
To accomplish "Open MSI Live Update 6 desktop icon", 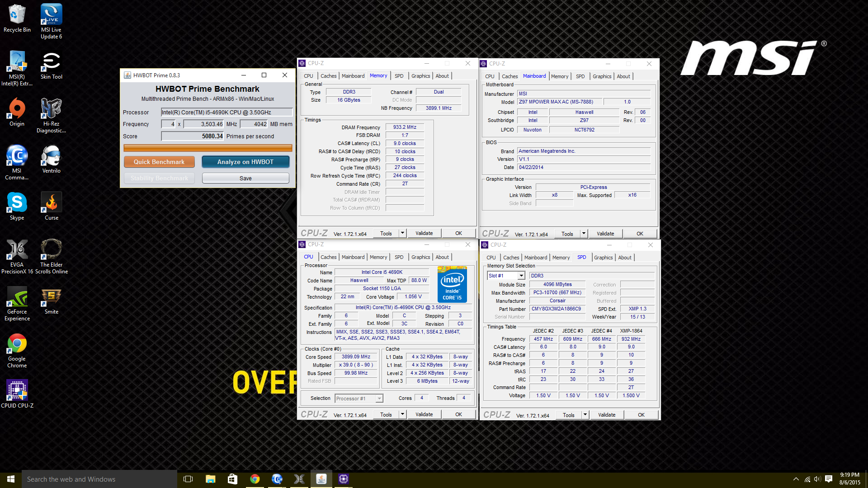I will (52, 21).
